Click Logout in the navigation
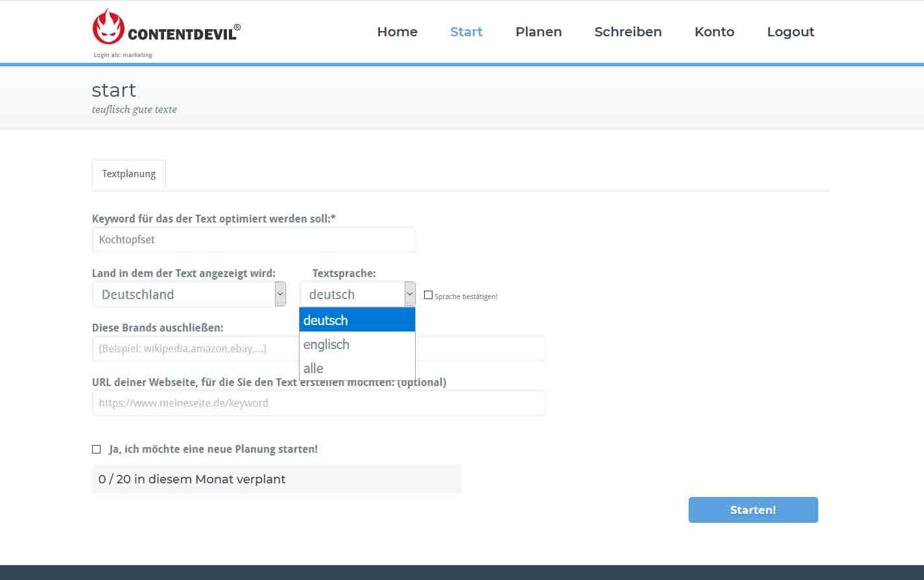The width and height of the screenshot is (924, 580). pyautogui.click(x=790, y=32)
